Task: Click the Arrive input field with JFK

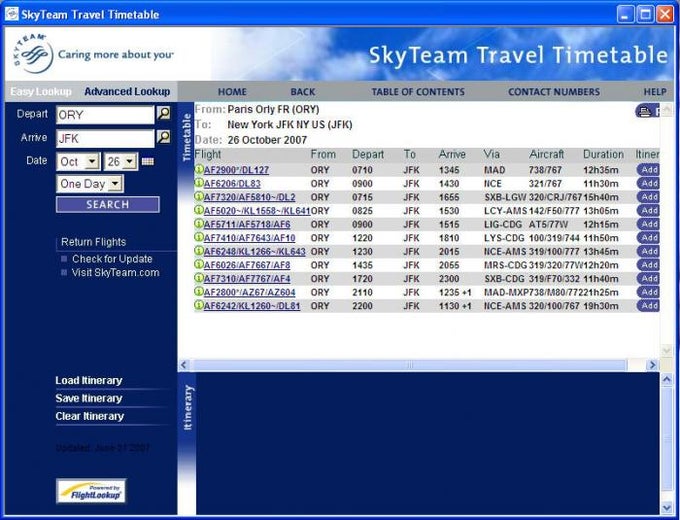Action: 105,138
